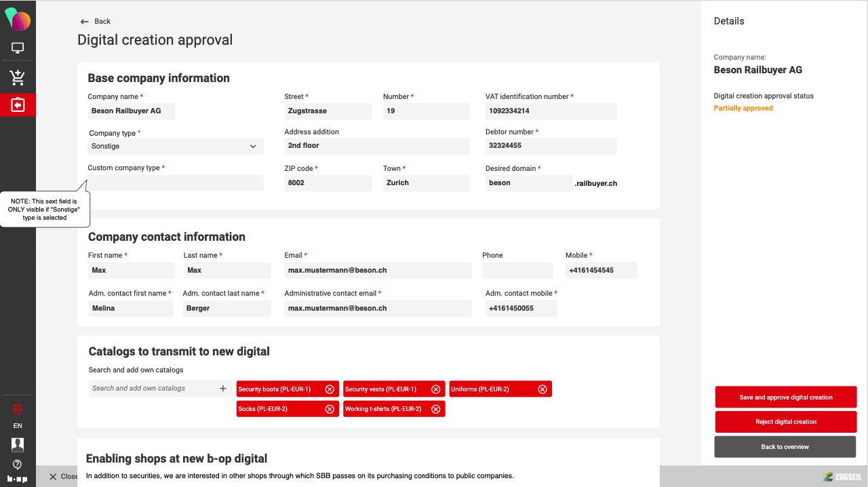Screen dimensions: 868x487
Task: Open the EN language selector
Action: [x=18, y=426]
